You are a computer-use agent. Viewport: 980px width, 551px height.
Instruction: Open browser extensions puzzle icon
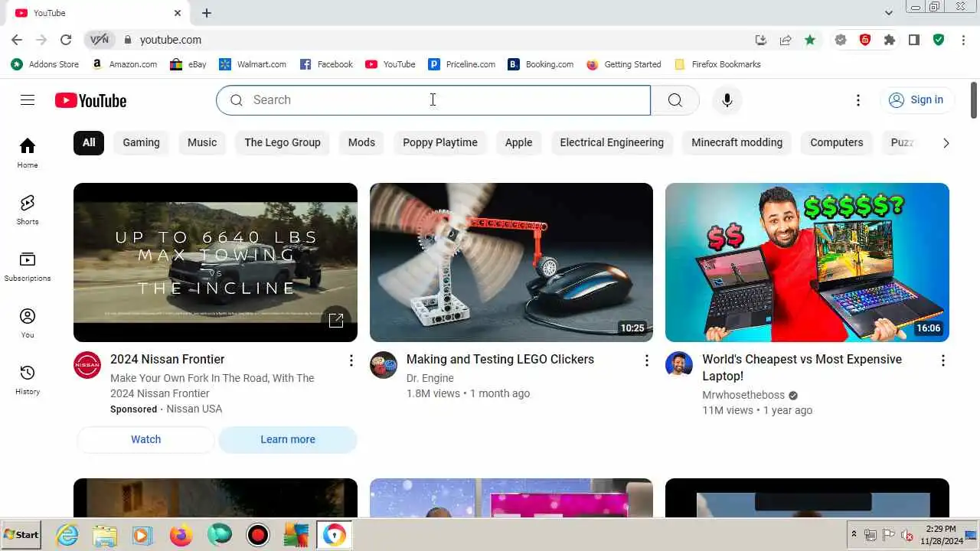(x=890, y=40)
